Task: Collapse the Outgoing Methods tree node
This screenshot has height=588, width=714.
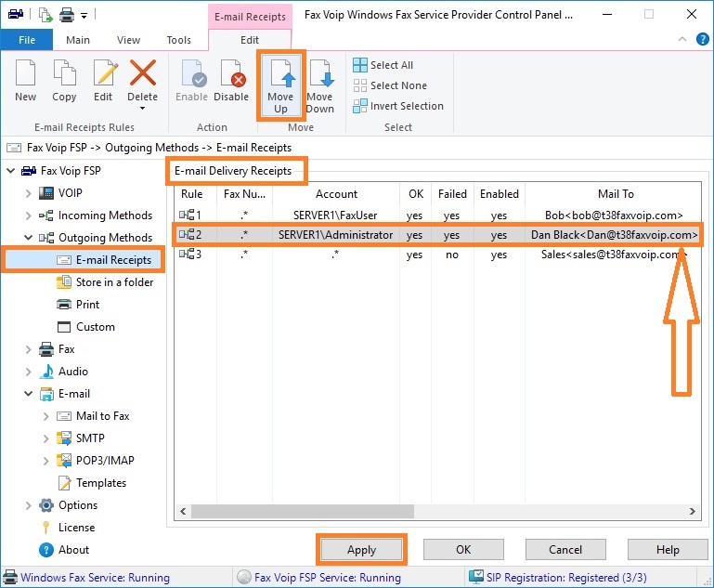Action: 28,238
